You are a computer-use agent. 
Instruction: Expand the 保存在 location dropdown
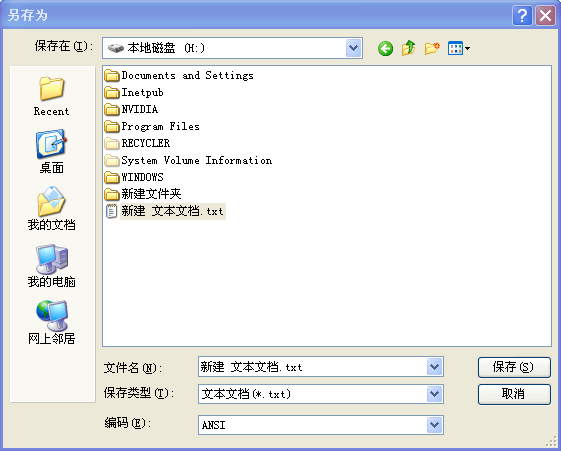(353, 48)
